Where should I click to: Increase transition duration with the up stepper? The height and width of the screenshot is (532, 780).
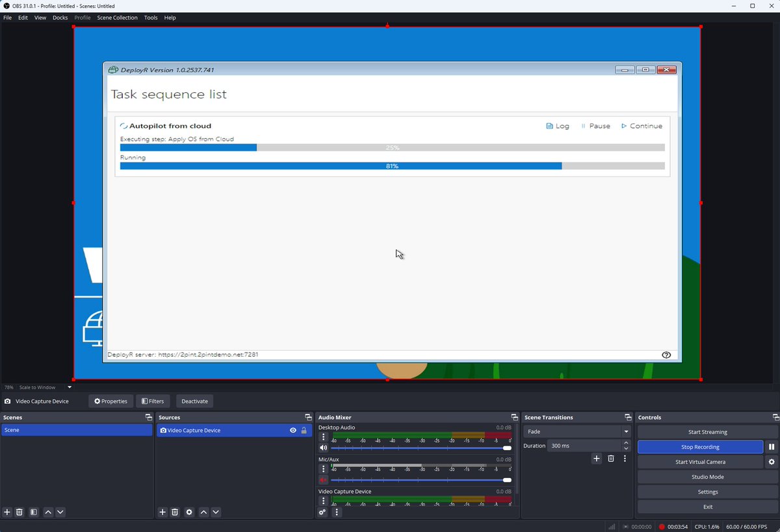pos(626,442)
